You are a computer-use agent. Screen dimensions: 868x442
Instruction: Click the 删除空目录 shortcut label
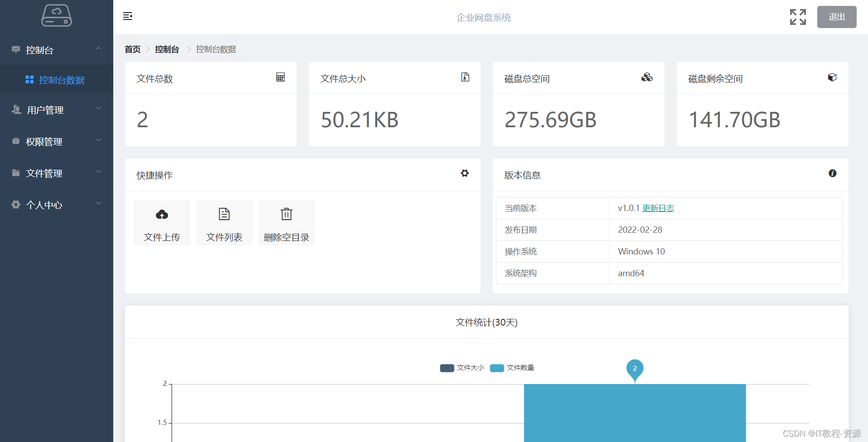[x=286, y=237]
